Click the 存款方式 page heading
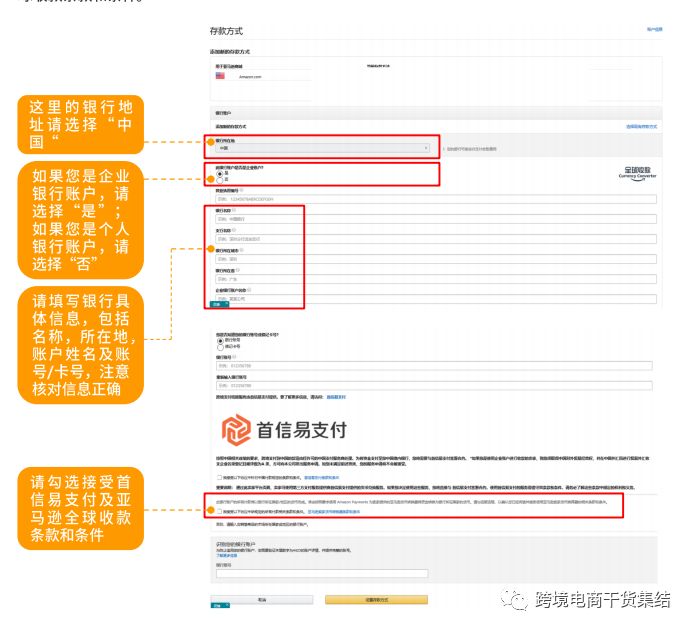Image resolution: width=693 pixels, height=631 pixels. coord(226,31)
